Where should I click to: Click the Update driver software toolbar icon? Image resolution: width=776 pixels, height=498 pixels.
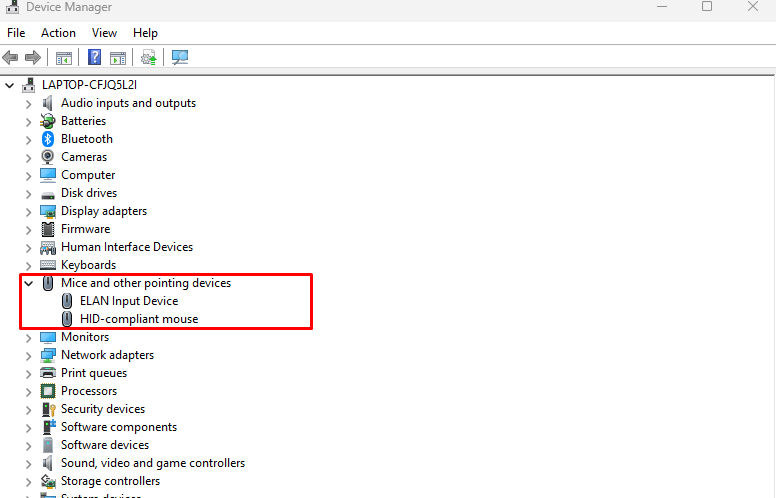pos(148,57)
